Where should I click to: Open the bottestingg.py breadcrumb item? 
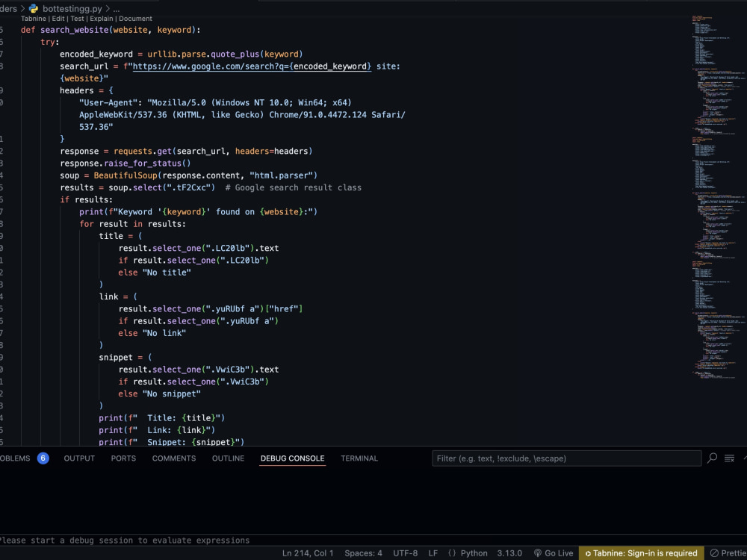click(72, 8)
